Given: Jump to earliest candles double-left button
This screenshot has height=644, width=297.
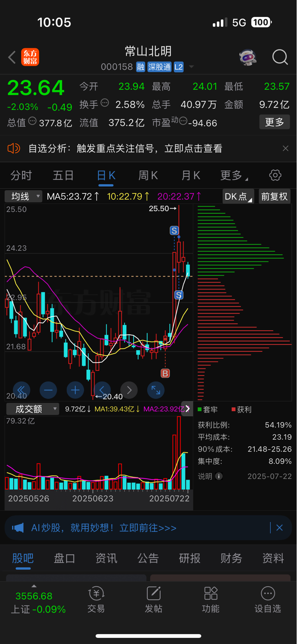Looking at the screenshot, I should 21,390.
